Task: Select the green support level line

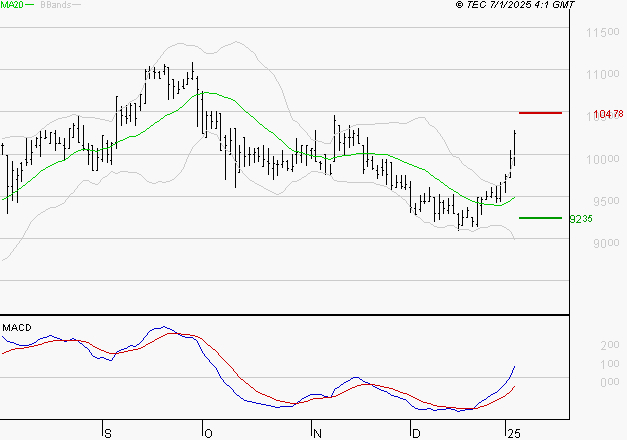Action: 540,218
